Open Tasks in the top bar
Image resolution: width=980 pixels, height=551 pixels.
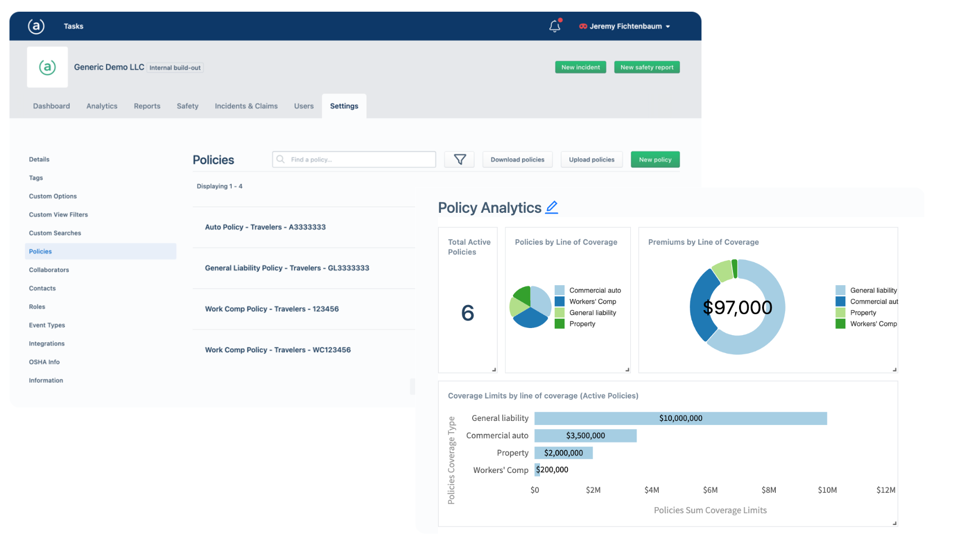coord(73,26)
